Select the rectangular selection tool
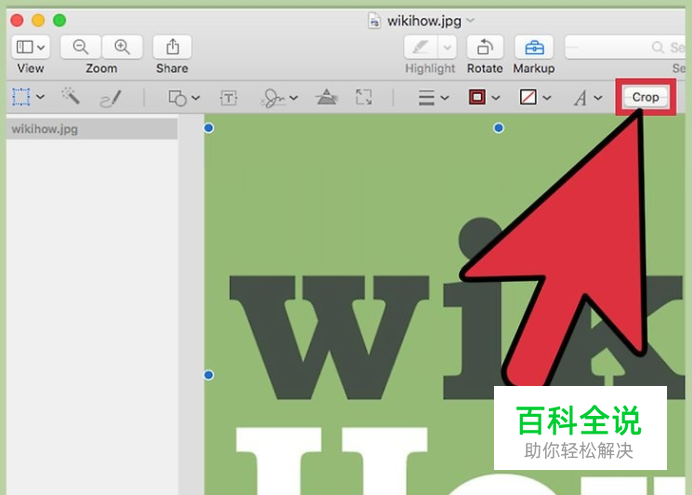The image size is (692, 495). click(21, 97)
